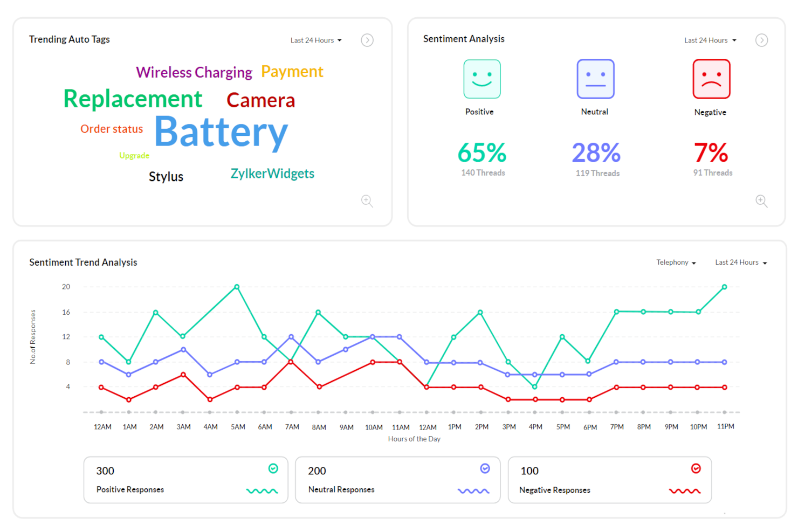798x532 pixels.
Task: Click the Battery tag in the word cloud
Action: pos(221,133)
